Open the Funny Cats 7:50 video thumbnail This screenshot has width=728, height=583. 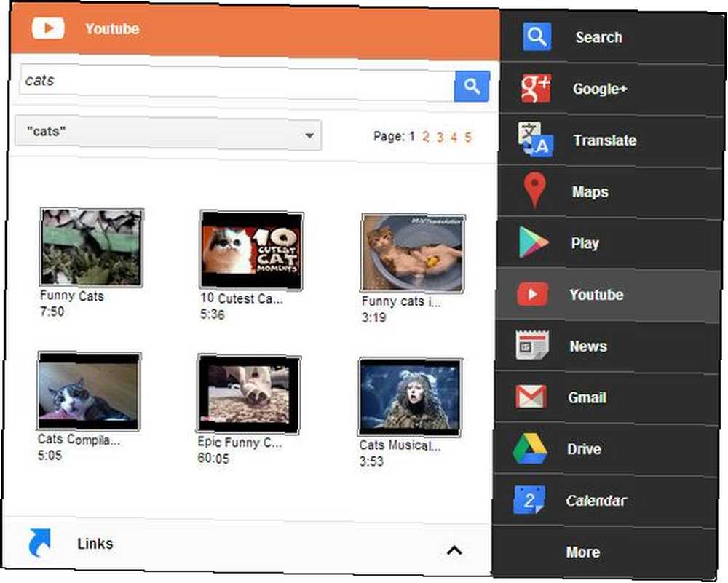[92, 247]
